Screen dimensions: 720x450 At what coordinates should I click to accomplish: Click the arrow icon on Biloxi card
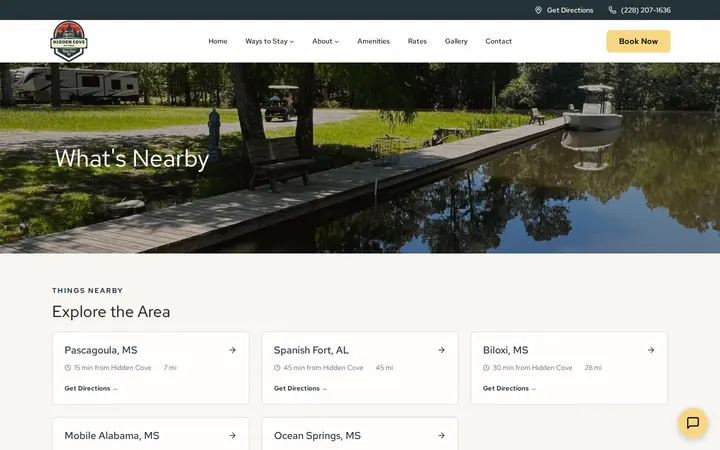[651, 350]
